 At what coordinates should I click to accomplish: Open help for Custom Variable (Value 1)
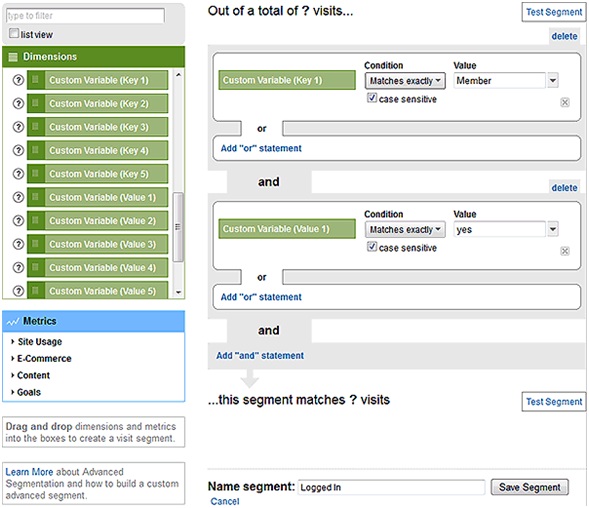(x=18, y=197)
